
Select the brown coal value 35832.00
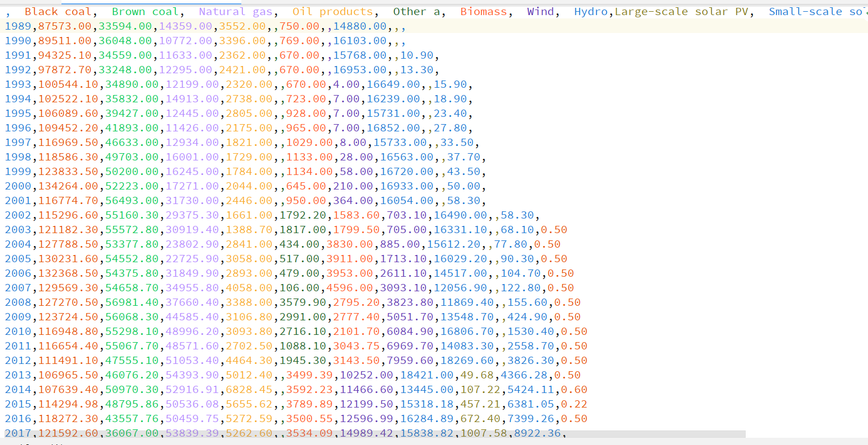[x=132, y=99]
